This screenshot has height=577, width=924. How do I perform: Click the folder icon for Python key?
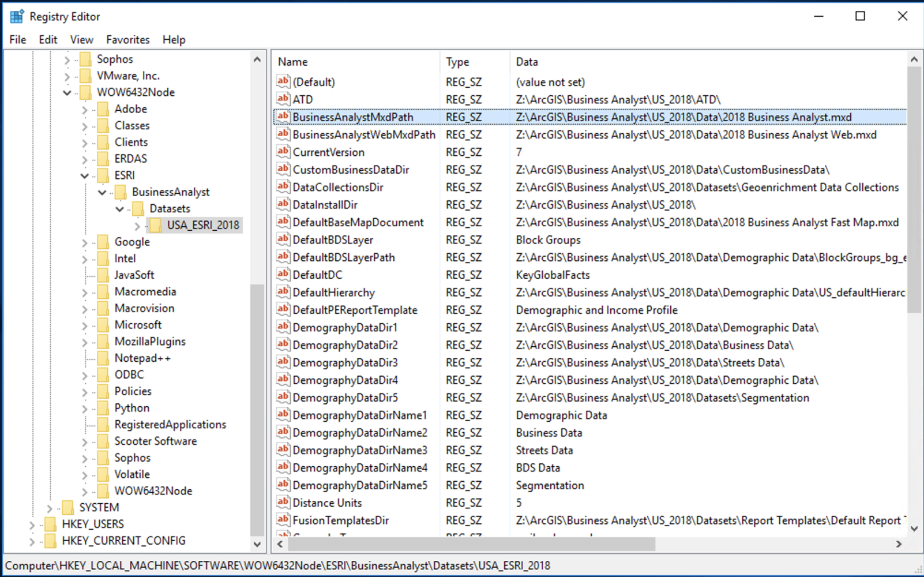pyautogui.click(x=103, y=408)
